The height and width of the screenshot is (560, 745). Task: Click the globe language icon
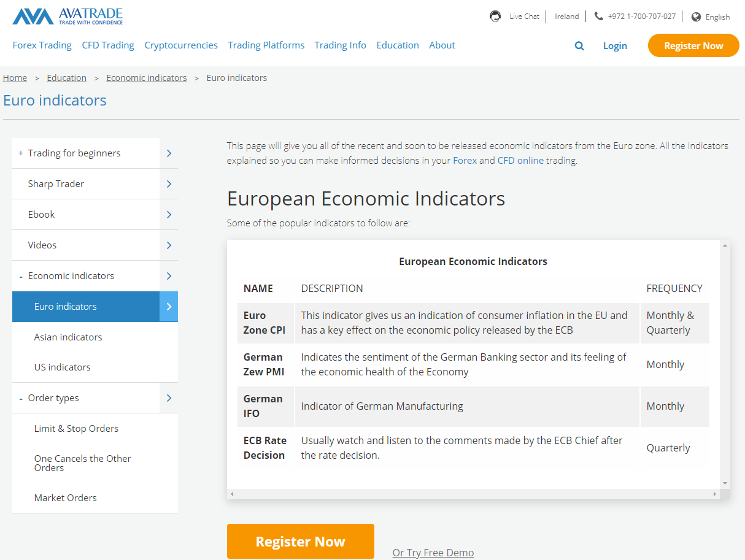(696, 17)
